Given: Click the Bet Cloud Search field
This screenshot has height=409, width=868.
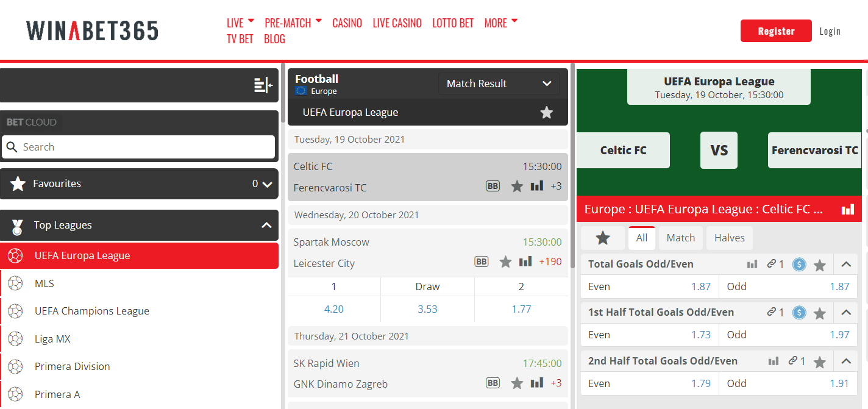Looking at the screenshot, I should coord(138,147).
